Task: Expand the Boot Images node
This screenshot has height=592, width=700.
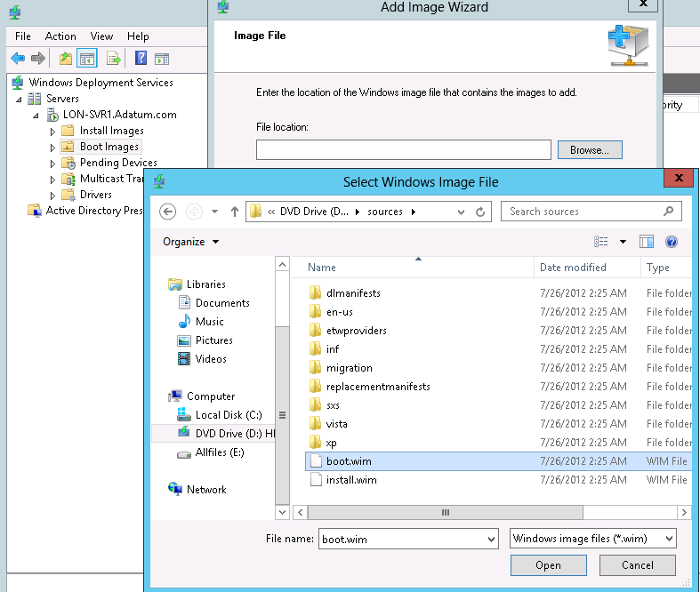Action: point(52,148)
